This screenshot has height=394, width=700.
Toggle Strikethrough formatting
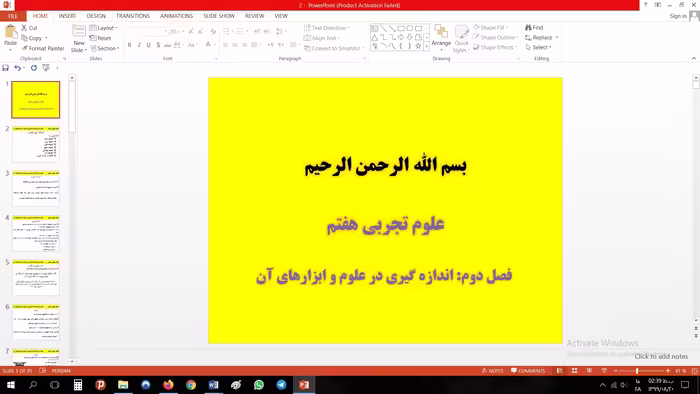167,45
